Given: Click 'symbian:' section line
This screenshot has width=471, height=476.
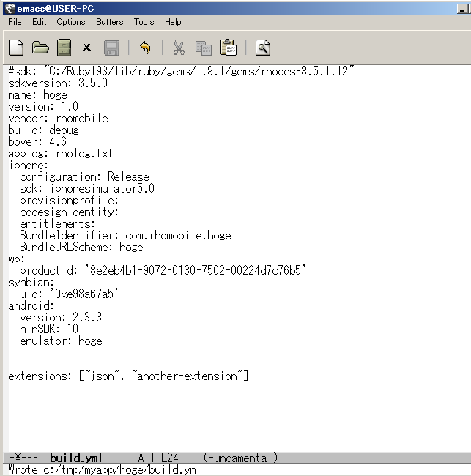Looking at the screenshot, I should point(31,283).
